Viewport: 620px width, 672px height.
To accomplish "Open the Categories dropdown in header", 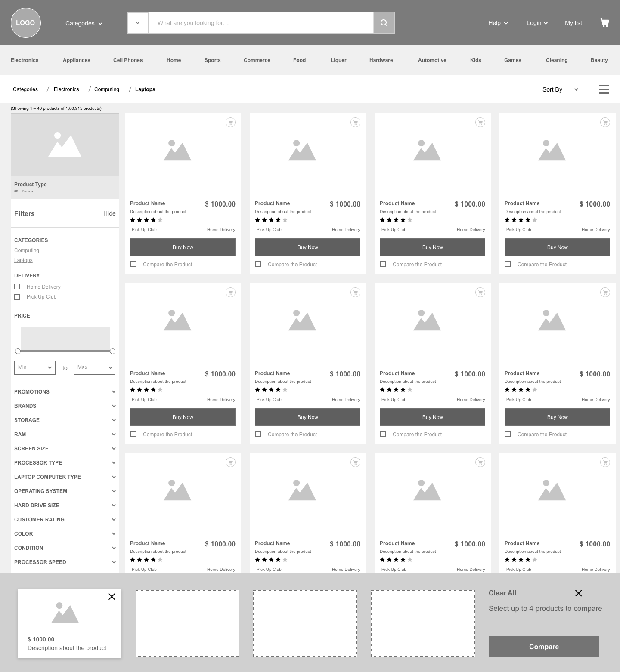I will coord(84,23).
